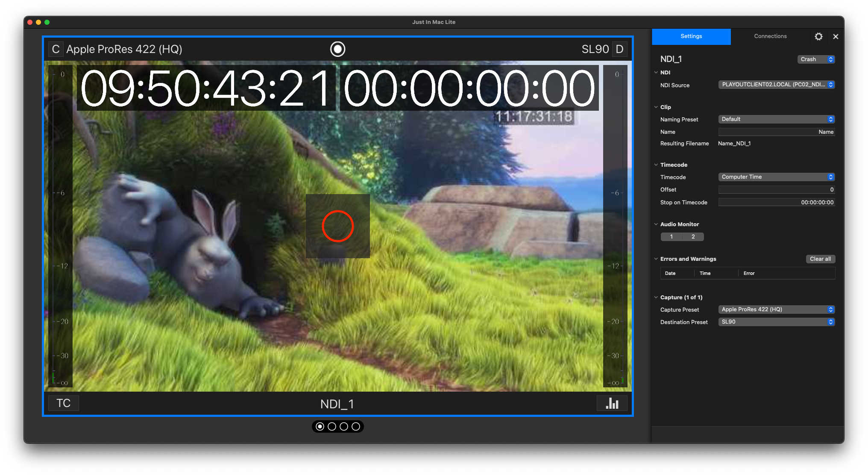Click the timecode Offset field
This screenshot has height=475, width=868.
pos(777,190)
